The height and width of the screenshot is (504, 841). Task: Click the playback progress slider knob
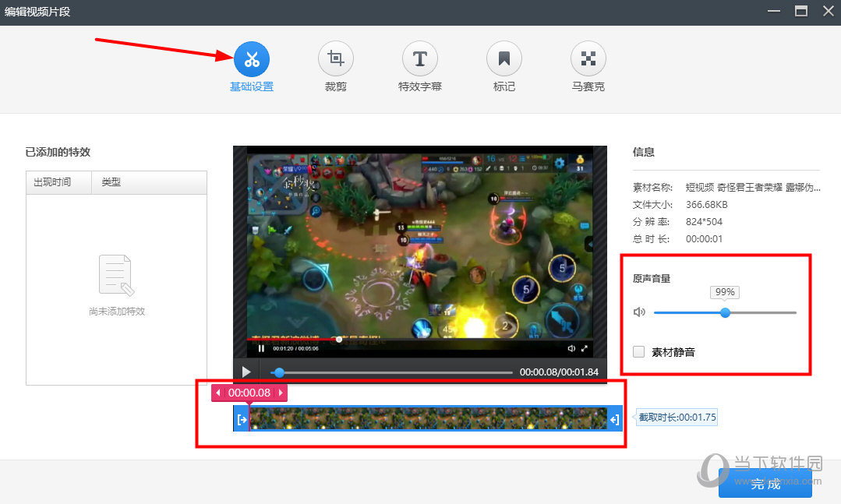click(279, 372)
